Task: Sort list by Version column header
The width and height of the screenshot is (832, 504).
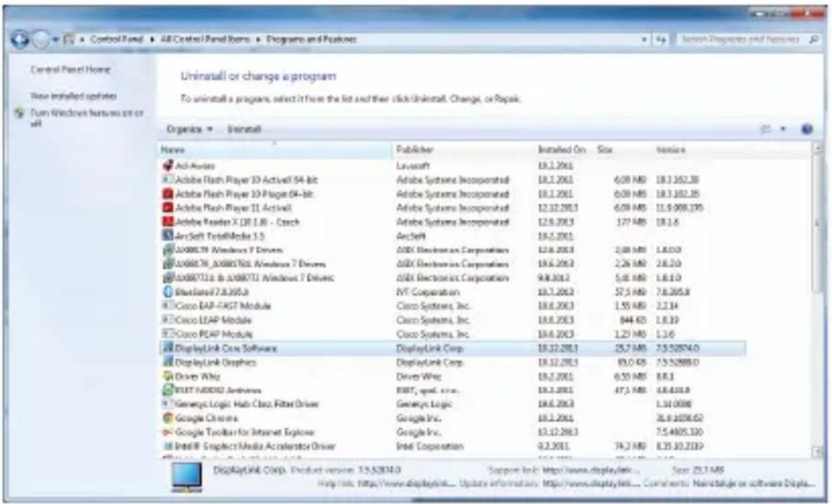Action: pyautogui.click(x=698, y=151)
